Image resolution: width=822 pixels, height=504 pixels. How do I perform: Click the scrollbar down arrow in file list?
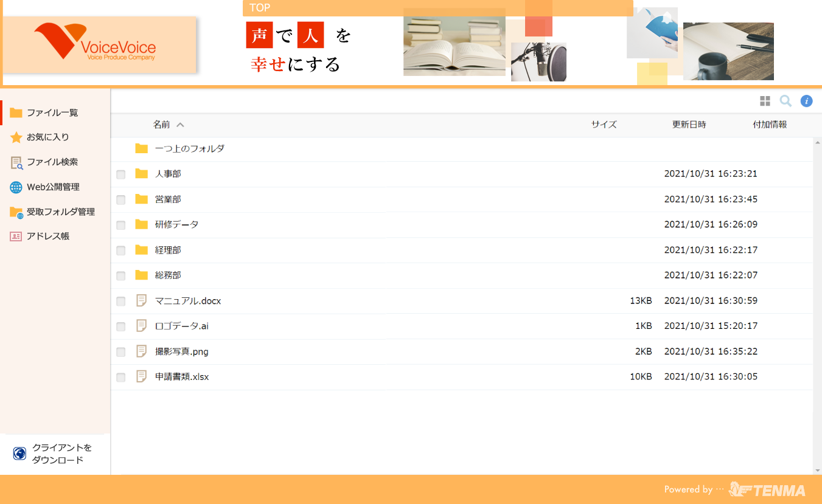pos(817,470)
